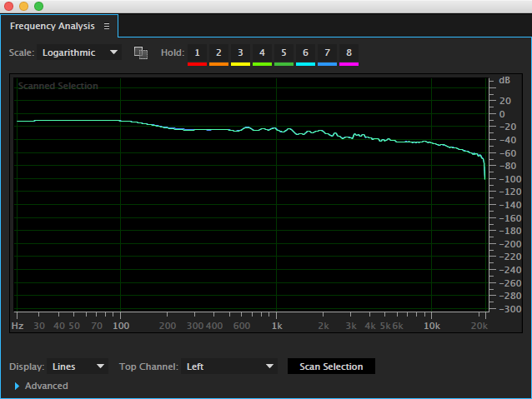This screenshot has width=532, height=399.
Task: Click the 200 label on frequency axis
Action: (x=168, y=327)
